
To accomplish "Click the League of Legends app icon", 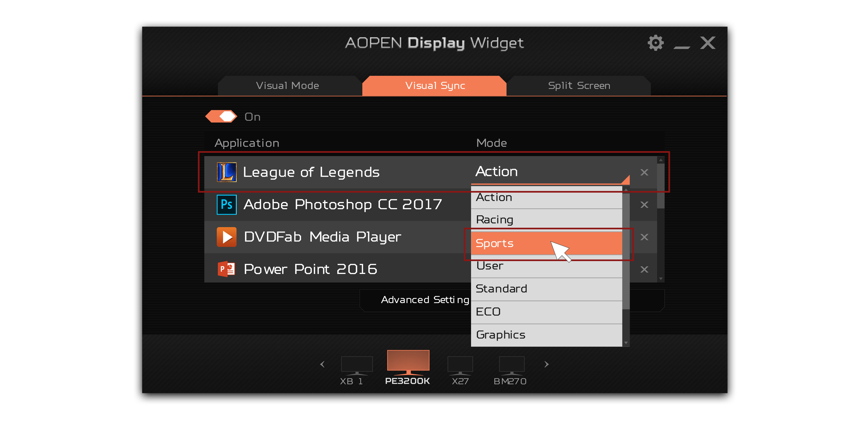I will pos(226,172).
